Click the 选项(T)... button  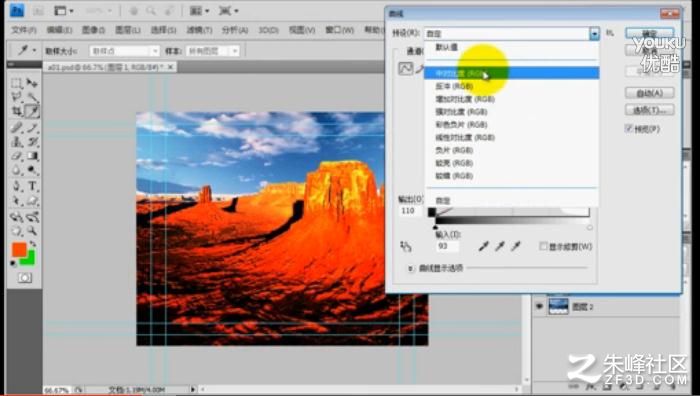(x=650, y=109)
